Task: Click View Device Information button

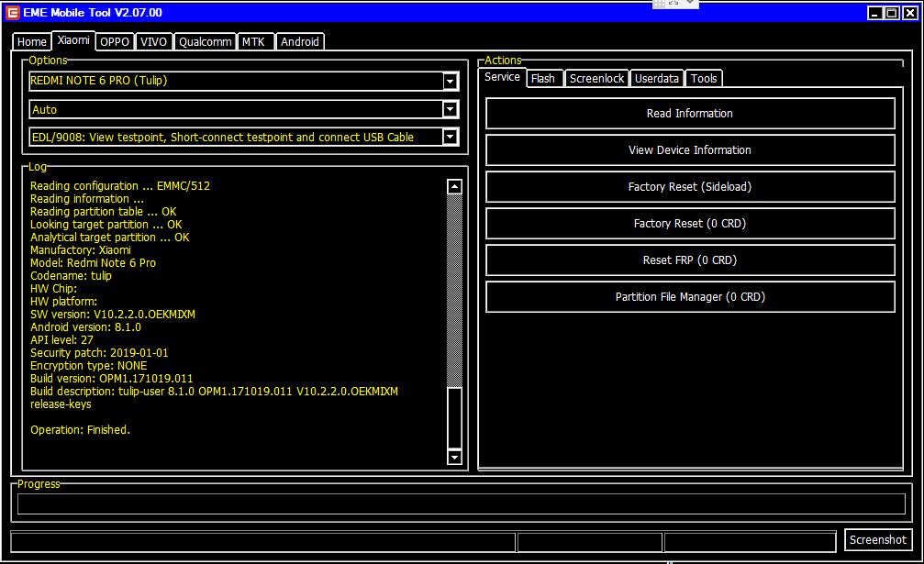Action: point(690,149)
